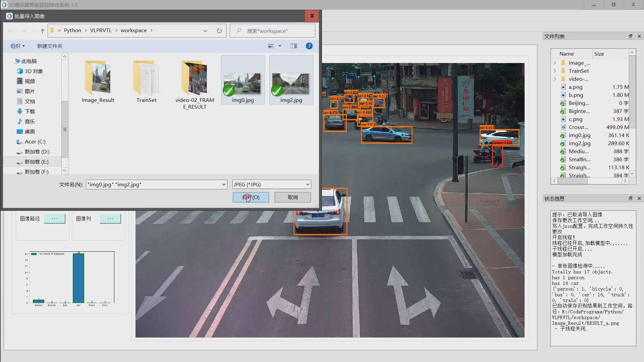
Task: Click 新建文件夹 in the toolbar
Action: point(50,46)
